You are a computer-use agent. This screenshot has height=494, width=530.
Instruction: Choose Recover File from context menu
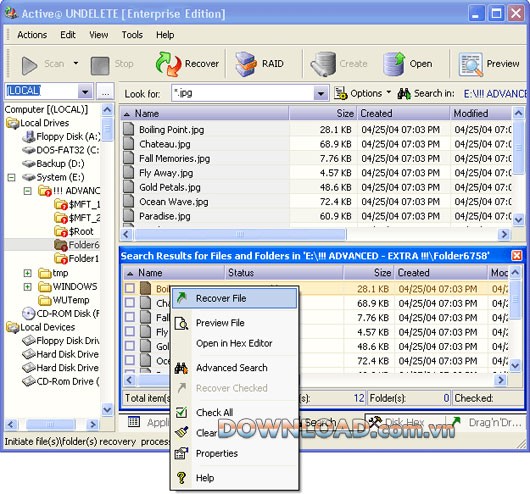coord(235,298)
